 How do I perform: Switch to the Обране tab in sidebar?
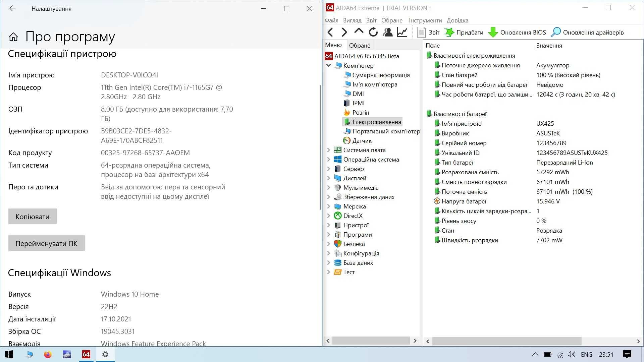coord(360,45)
